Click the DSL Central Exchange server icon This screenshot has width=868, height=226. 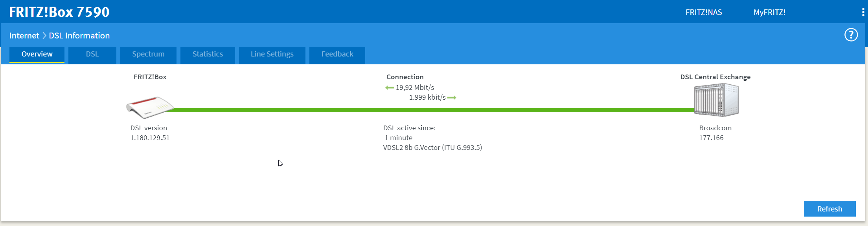click(x=716, y=100)
